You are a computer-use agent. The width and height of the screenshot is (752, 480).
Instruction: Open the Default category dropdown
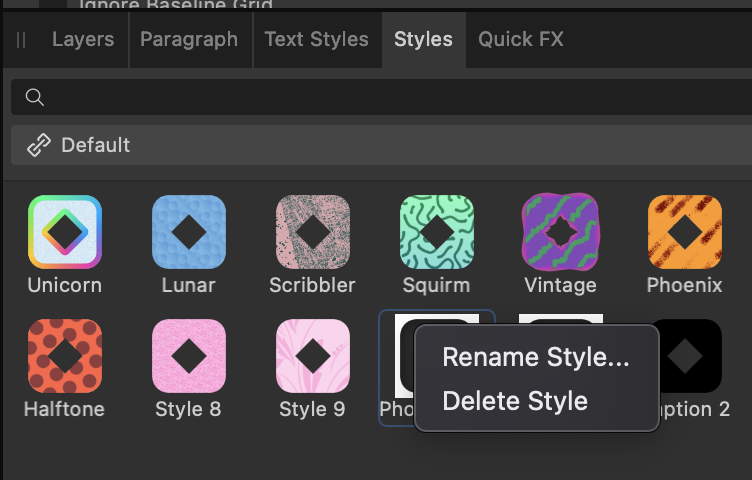pyautogui.click(x=381, y=145)
